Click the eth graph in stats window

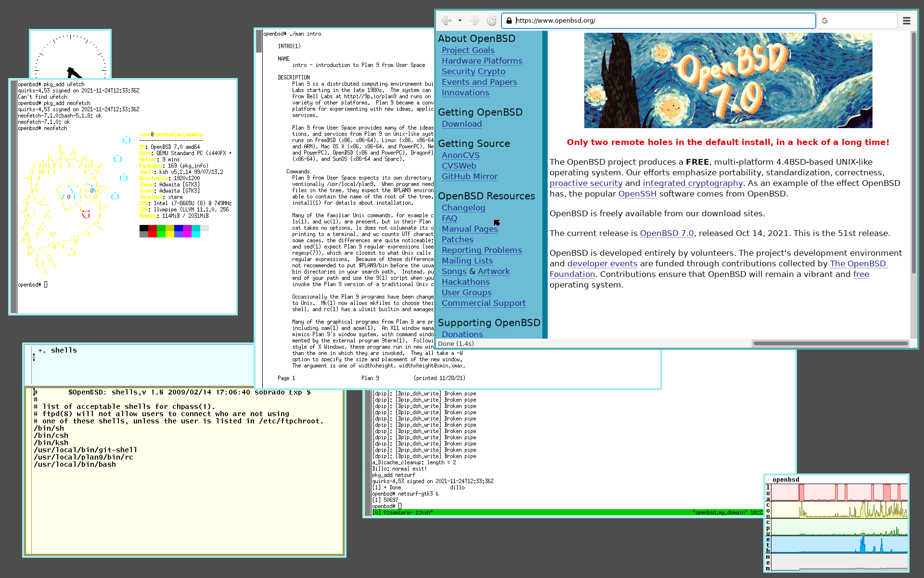[839, 544]
